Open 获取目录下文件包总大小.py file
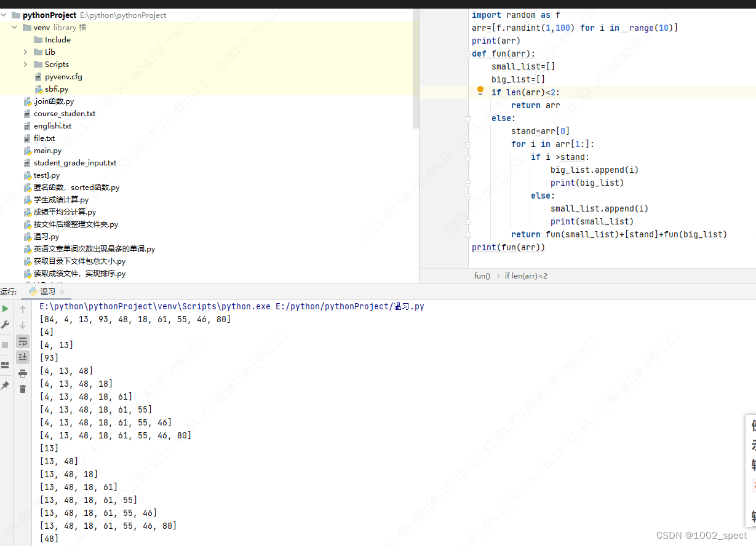Viewport: 756px width, 546px height. coord(80,261)
